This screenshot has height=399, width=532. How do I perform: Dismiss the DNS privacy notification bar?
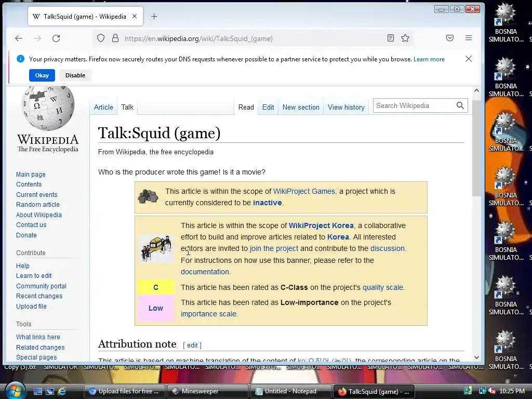click(469, 59)
